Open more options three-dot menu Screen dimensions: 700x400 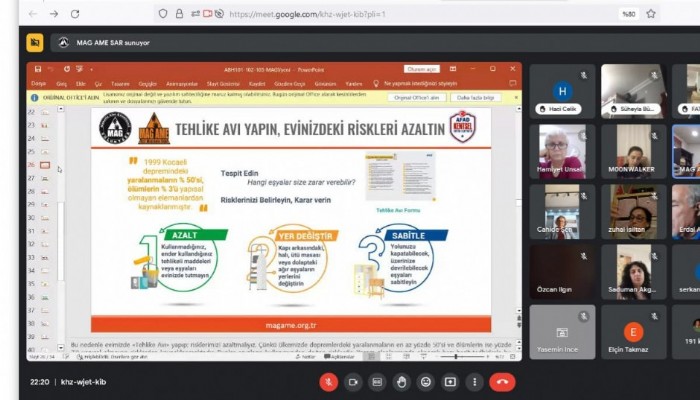pos(475,382)
